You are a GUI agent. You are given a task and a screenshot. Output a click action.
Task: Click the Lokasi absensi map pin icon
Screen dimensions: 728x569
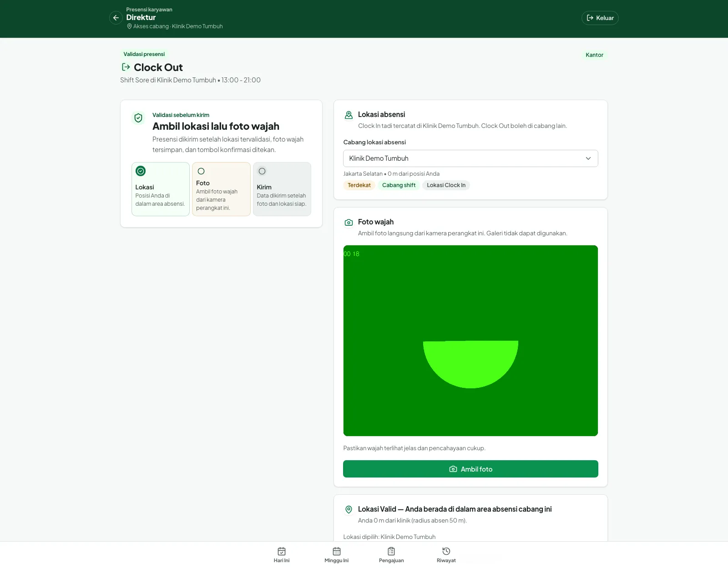[x=349, y=115]
